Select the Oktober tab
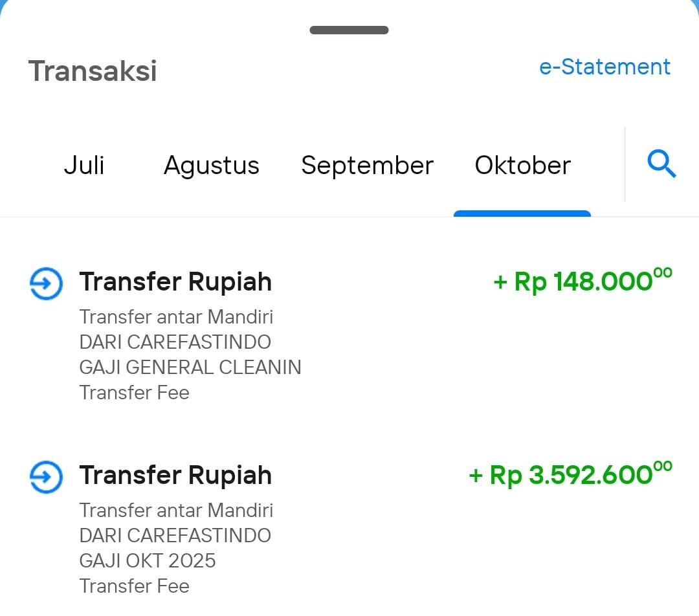This screenshot has width=699, height=616. pos(522,165)
